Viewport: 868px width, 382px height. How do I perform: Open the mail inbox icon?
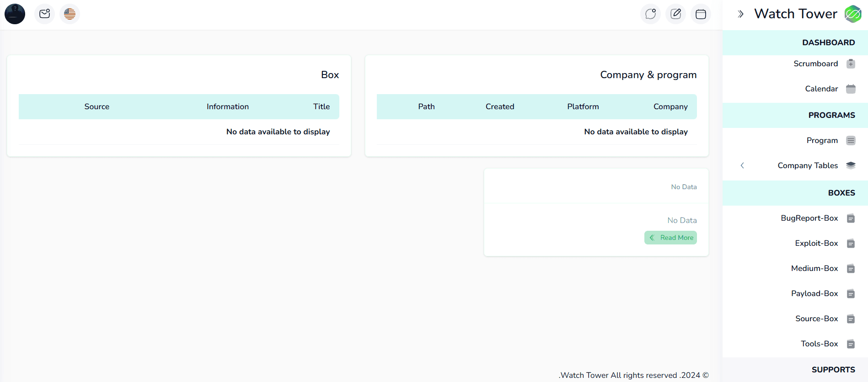tap(45, 14)
